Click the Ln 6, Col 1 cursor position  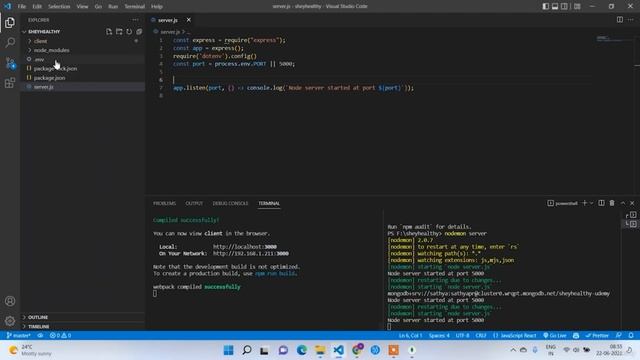pyautogui.click(x=410, y=336)
